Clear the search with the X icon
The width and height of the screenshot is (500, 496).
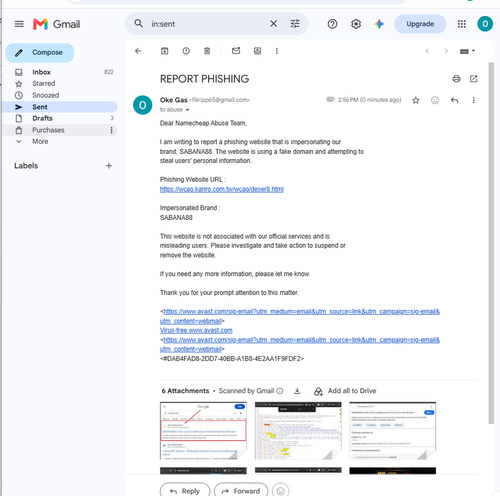tap(273, 24)
